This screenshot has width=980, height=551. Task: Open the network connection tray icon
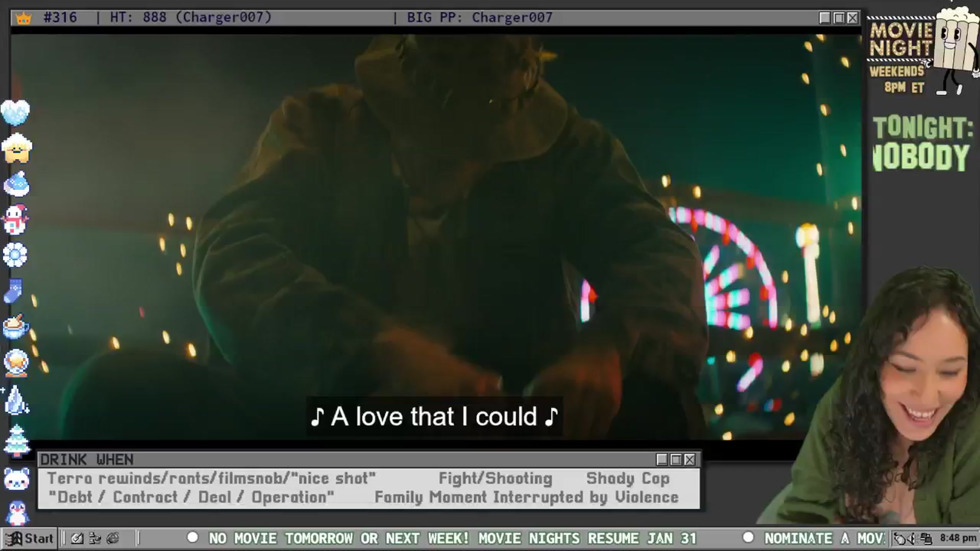pos(926,539)
